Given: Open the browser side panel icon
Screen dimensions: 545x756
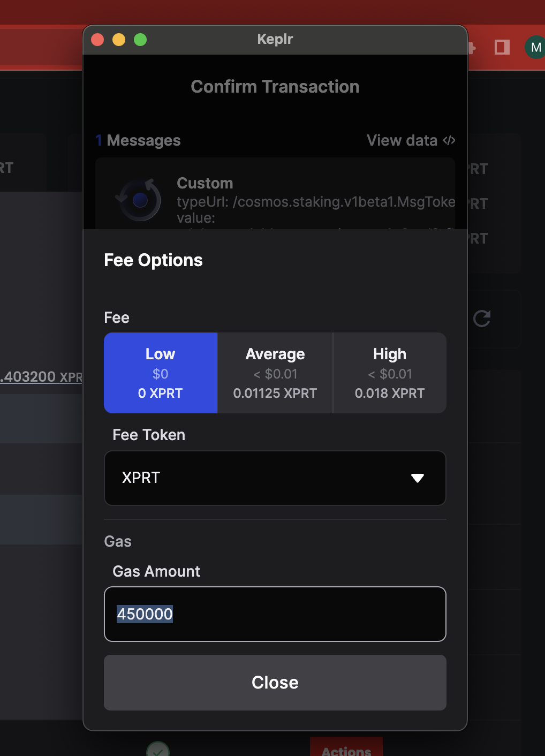Looking at the screenshot, I should [x=502, y=47].
